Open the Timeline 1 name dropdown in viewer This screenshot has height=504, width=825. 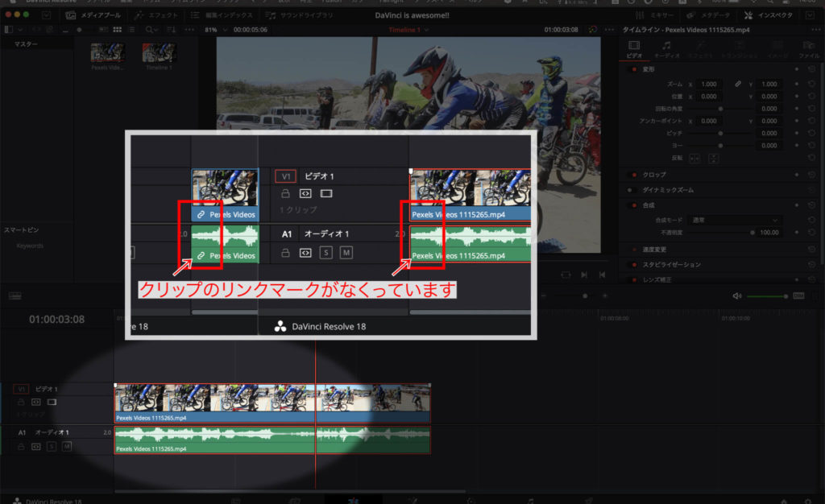(x=408, y=30)
